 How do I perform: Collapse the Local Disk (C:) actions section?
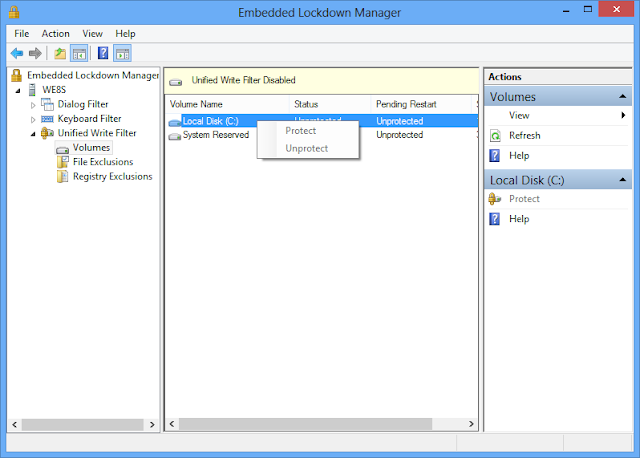tap(622, 180)
